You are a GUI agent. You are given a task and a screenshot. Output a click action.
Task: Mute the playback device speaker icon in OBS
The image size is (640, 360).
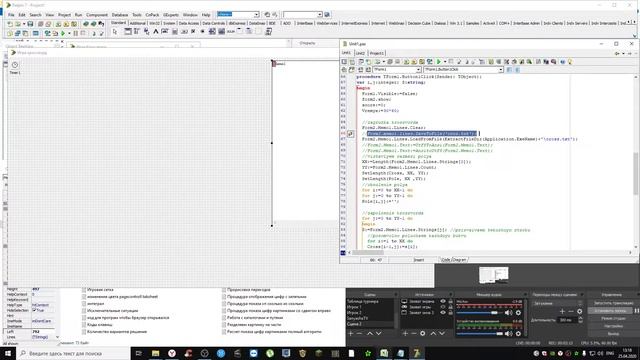click(x=508, y=333)
